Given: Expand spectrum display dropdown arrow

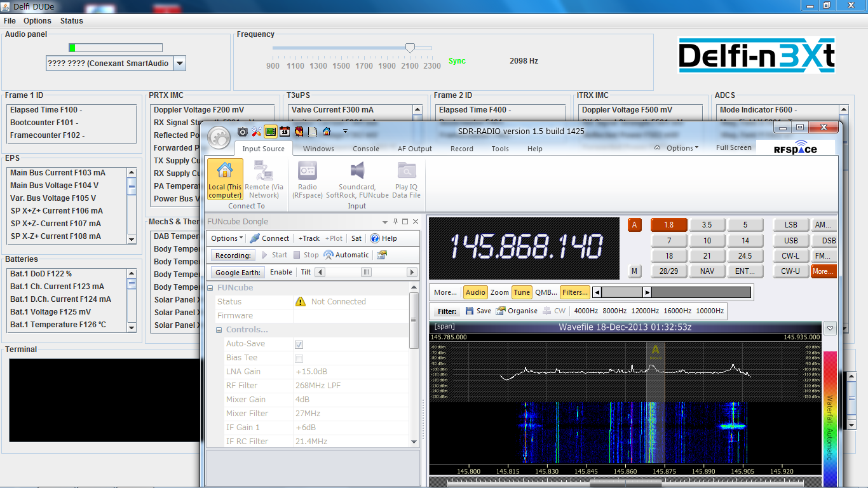Looking at the screenshot, I should [830, 328].
